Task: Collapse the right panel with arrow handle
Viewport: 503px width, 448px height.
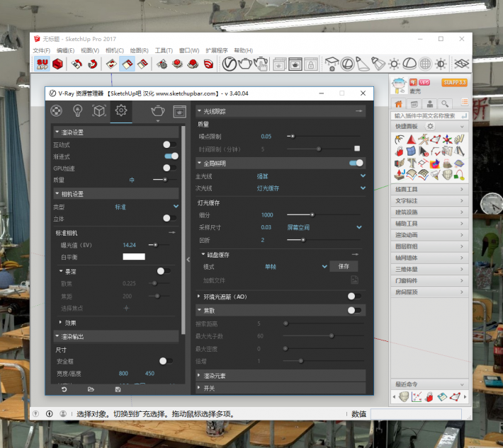Action: click(x=188, y=259)
